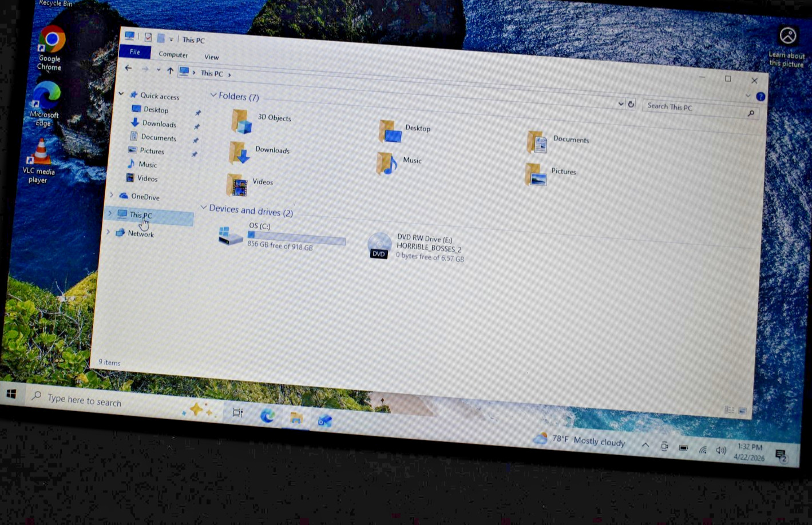Open the Pictures folder in Folders section
This screenshot has width=812, height=525.
[536, 174]
